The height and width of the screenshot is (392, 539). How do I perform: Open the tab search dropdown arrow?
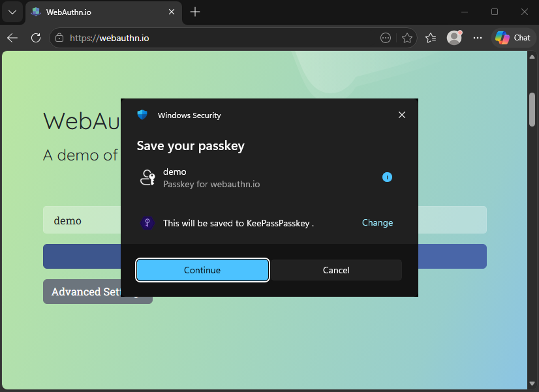point(12,12)
